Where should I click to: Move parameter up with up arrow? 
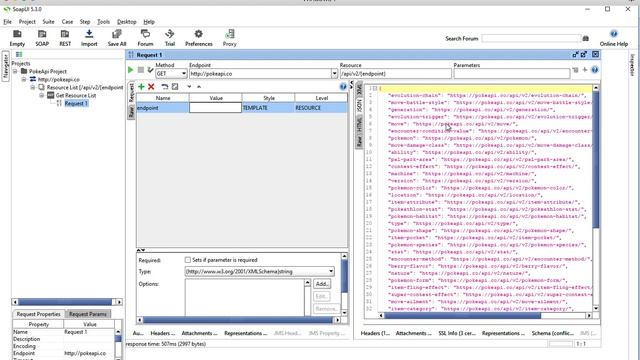coord(199,87)
